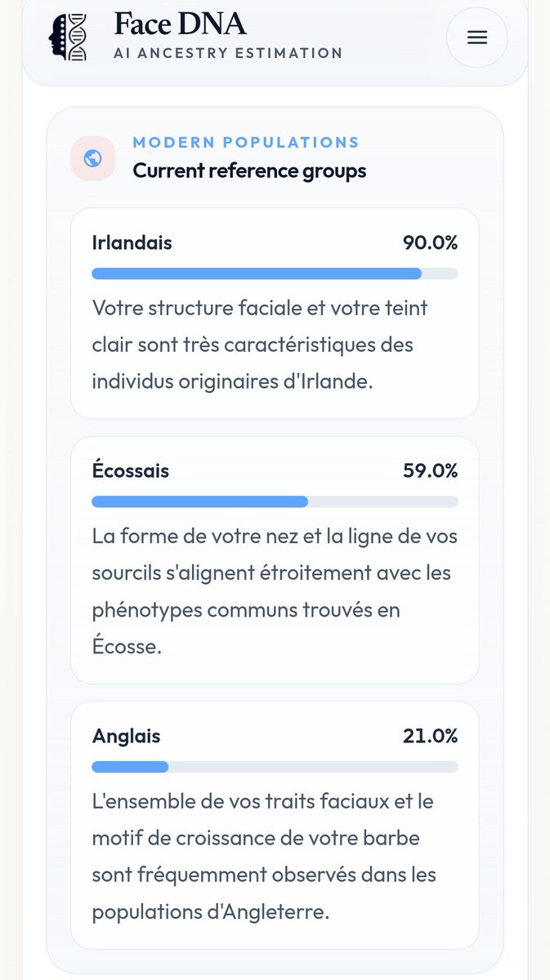550x980 pixels.
Task: Select the Irlandais result card title
Action: 132,243
